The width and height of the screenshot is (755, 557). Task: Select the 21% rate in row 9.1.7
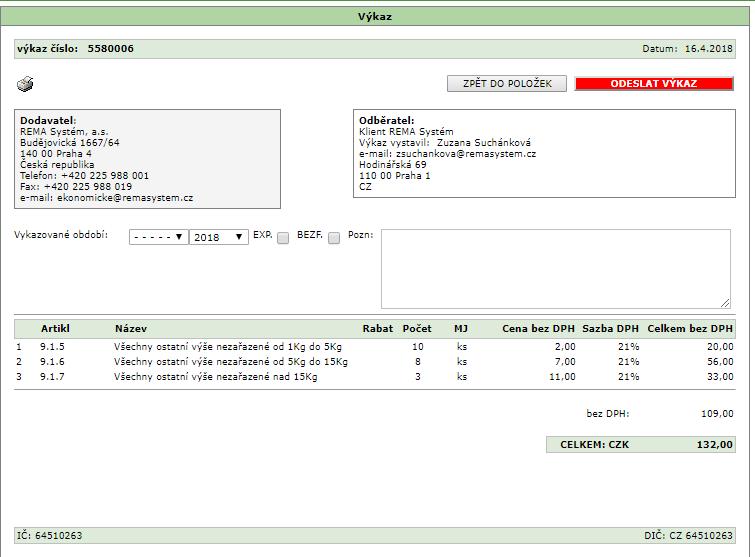[629, 376]
